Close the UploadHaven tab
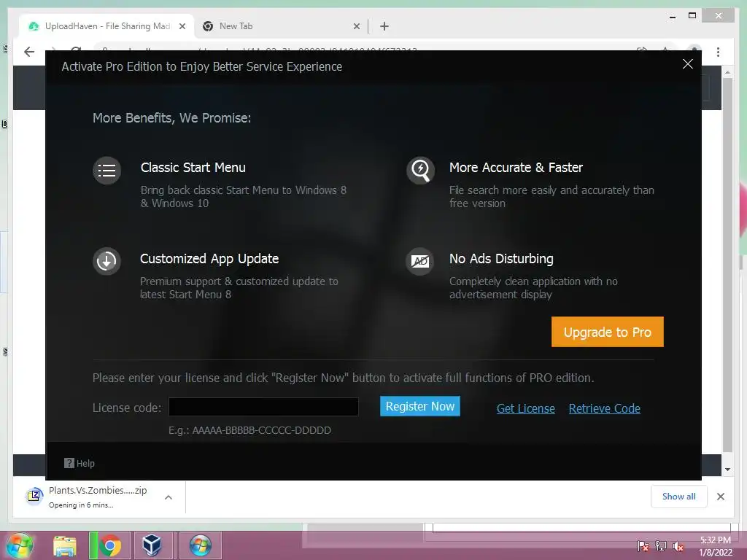 (x=182, y=27)
